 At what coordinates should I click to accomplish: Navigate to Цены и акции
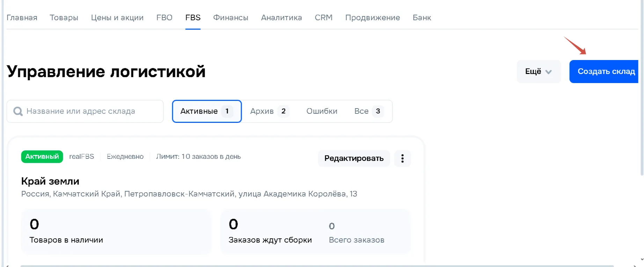117,17
